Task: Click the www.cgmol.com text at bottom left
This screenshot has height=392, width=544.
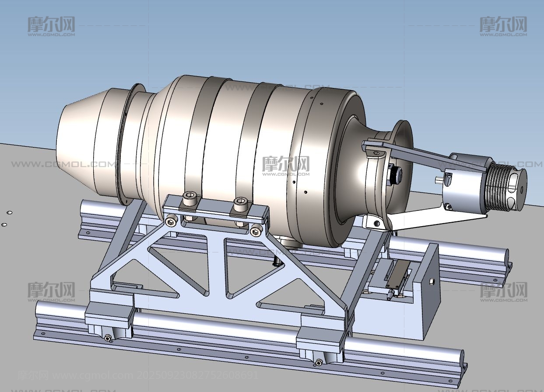Action: 92,375
